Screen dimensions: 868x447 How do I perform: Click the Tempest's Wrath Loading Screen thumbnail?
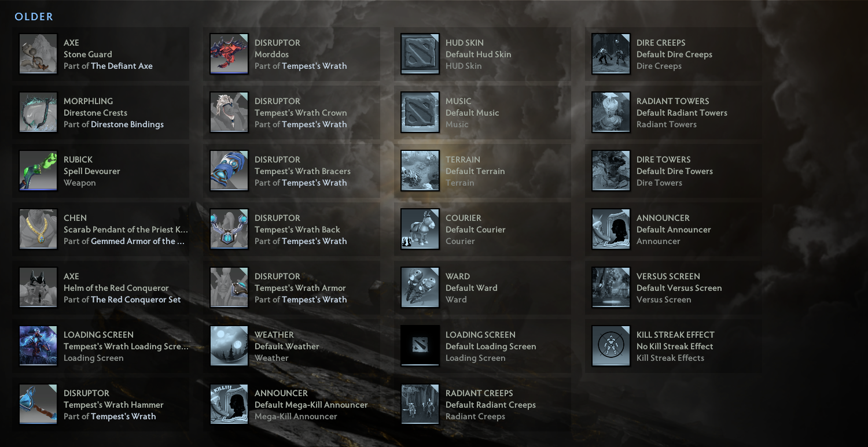click(38, 346)
